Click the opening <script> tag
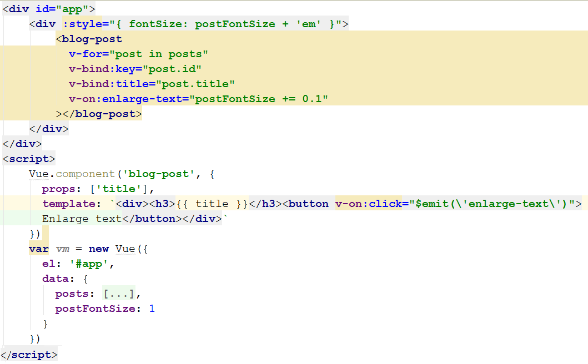The width and height of the screenshot is (588, 364). pos(29,159)
